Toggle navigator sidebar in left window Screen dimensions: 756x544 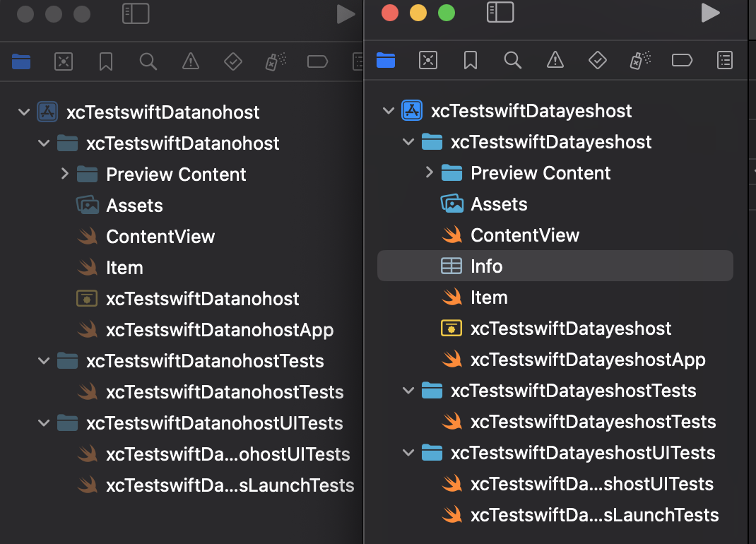click(x=136, y=13)
